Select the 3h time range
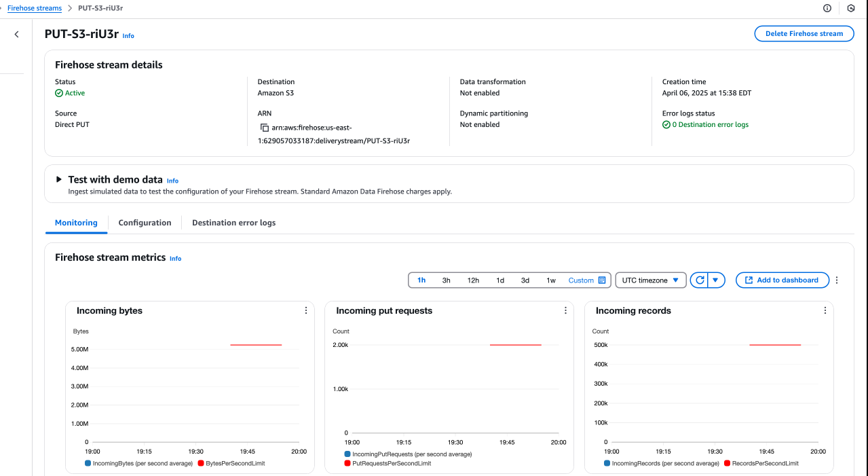 click(446, 280)
